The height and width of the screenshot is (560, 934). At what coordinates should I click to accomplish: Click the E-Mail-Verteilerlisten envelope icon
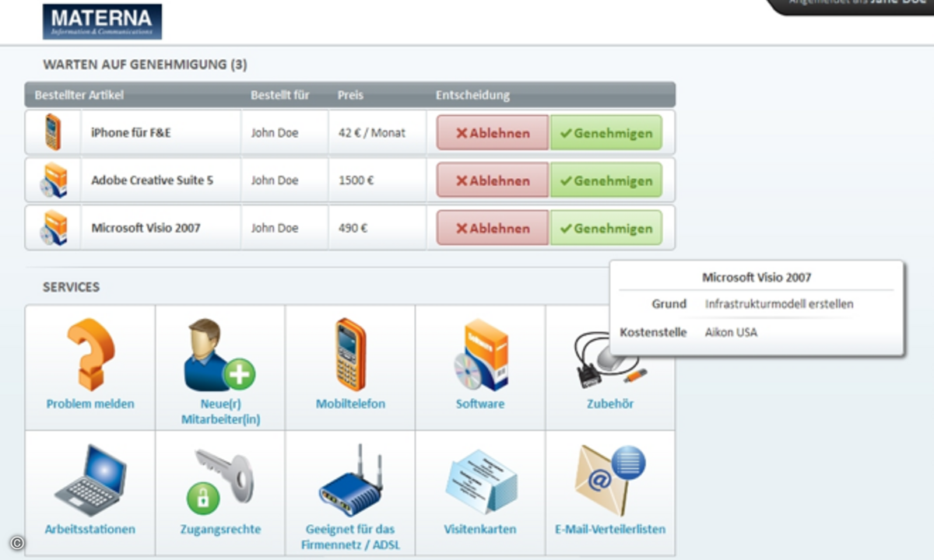click(610, 480)
